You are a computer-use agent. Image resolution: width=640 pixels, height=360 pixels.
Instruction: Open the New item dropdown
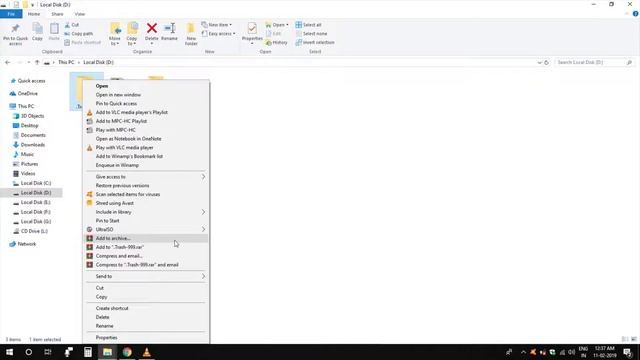pyautogui.click(x=217, y=25)
